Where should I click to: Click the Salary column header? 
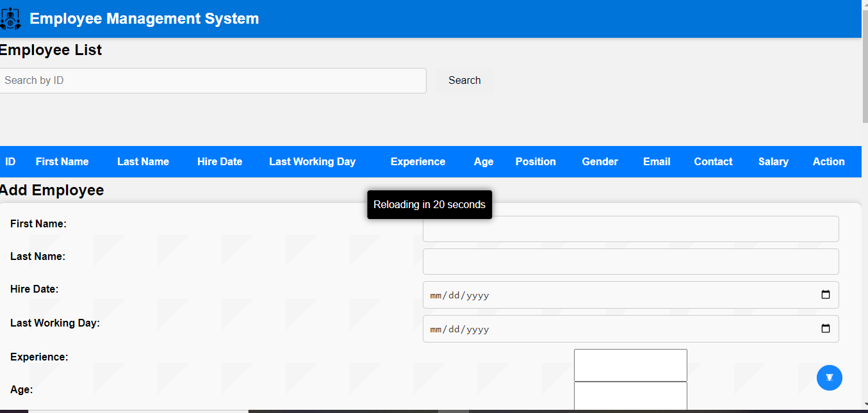773,162
